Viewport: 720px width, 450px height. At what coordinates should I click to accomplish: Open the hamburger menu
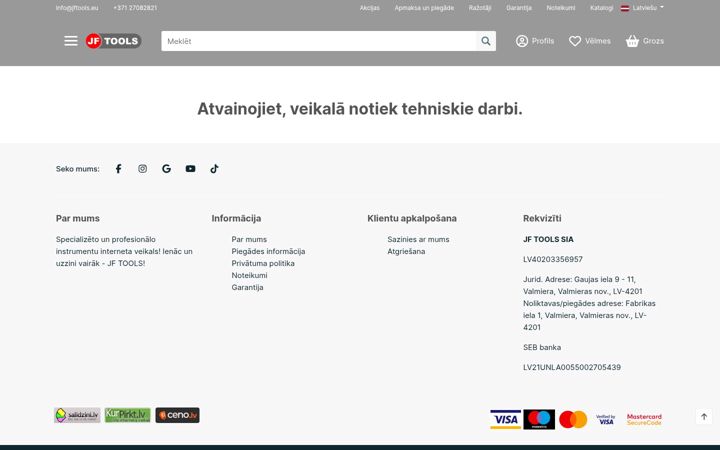71,41
